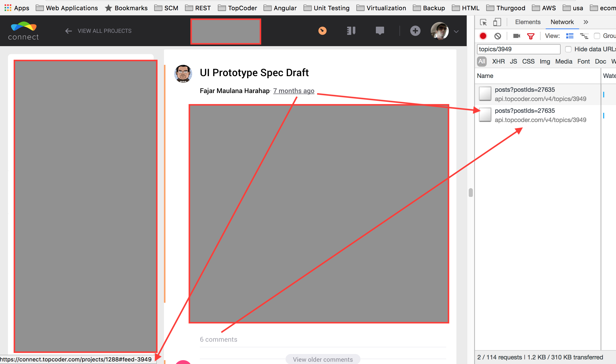This screenshot has width=616, height=364.
Task: Open the messages chat bubble icon
Action: click(380, 31)
